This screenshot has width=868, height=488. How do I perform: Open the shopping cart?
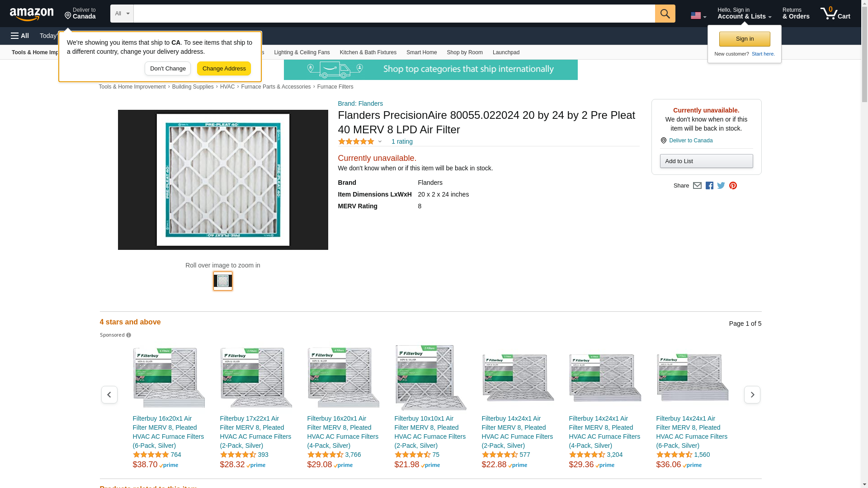click(x=835, y=14)
